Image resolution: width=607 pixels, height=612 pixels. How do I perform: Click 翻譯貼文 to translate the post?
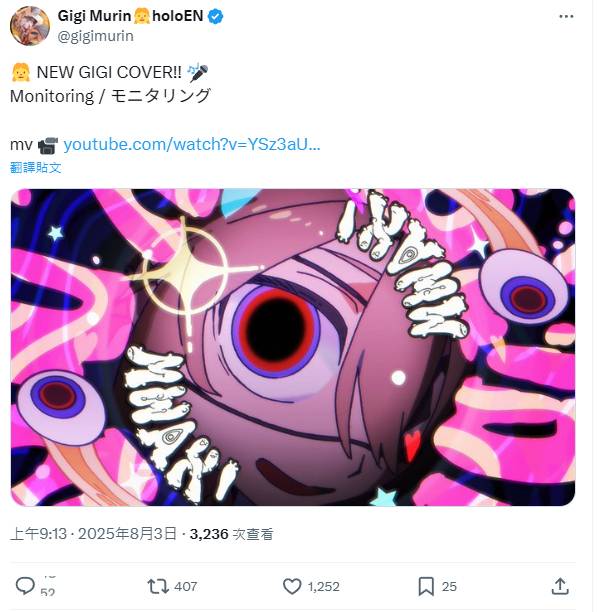36,168
